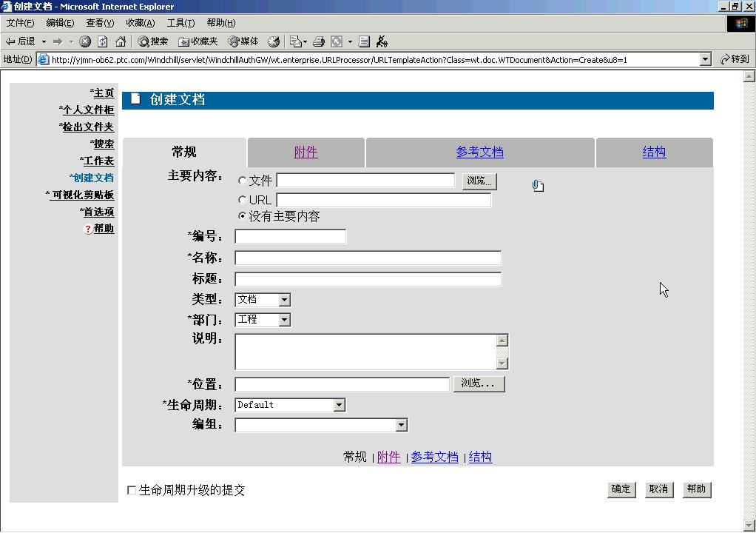
Task: Select the 常规 tab
Action: (184, 152)
